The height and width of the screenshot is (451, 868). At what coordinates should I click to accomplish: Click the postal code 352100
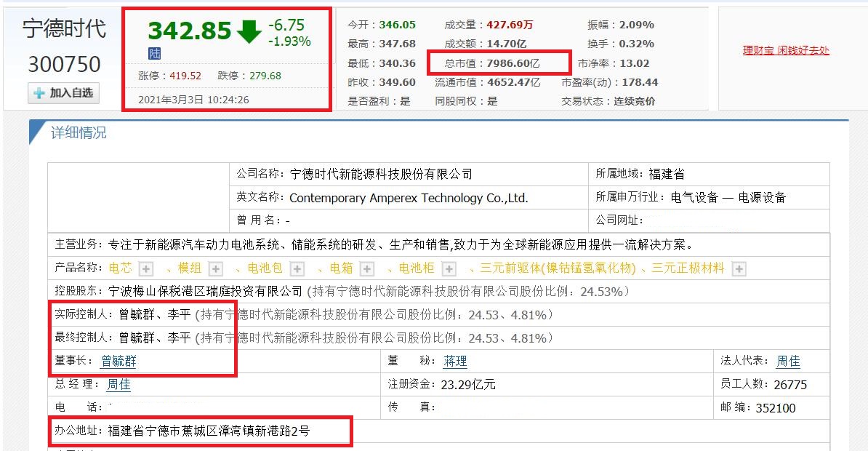coord(776,408)
